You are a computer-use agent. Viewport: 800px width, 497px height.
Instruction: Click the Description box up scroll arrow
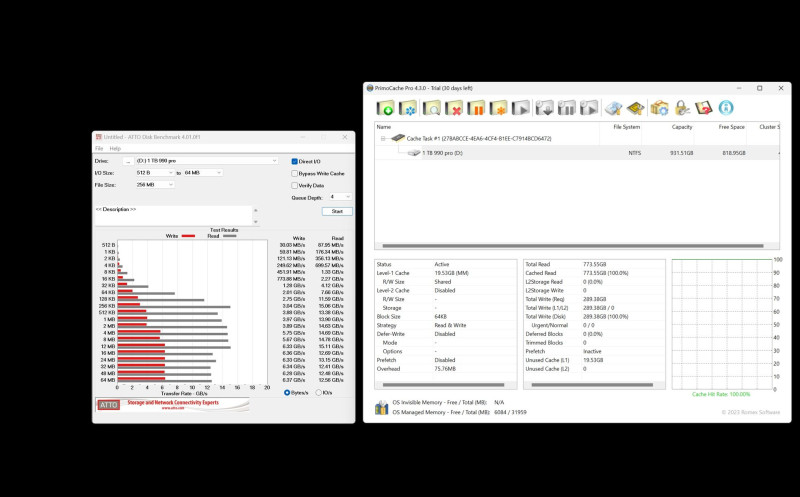pos(256,210)
